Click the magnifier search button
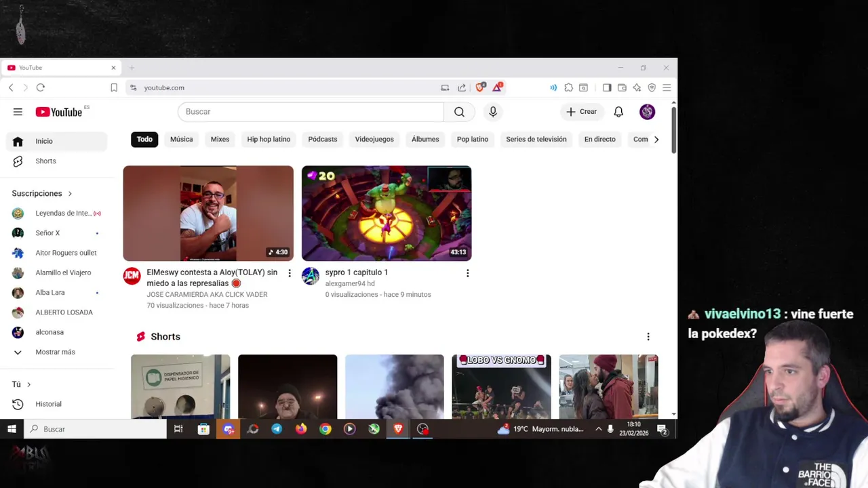This screenshot has width=868, height=488. 459,112
